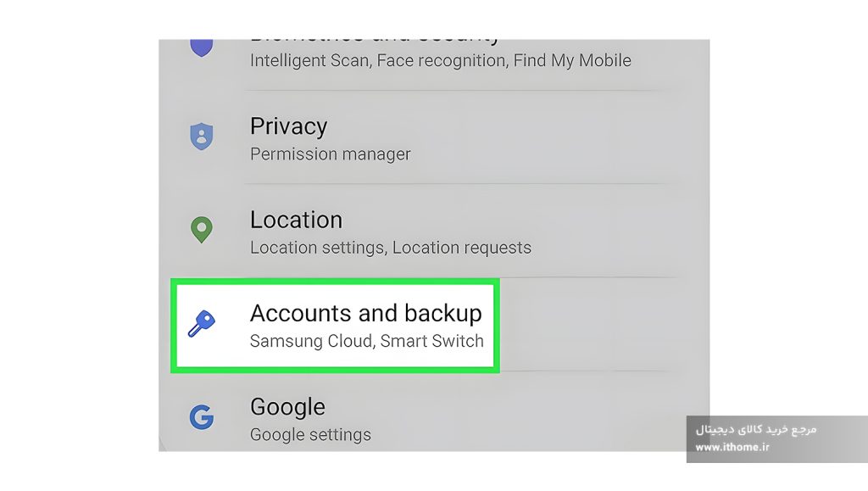868x491 pixels.
Task: Click the Persian watermark caption text
Action: coord(756,430)
